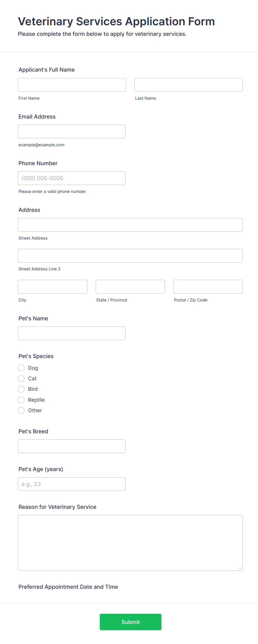
Task: Focus the First Name field
Action: 72,85
